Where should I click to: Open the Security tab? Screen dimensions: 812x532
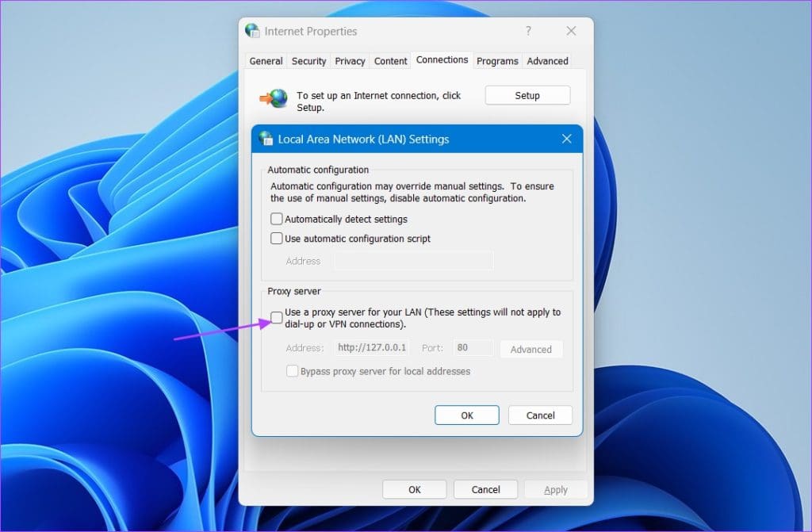coord(308,61)
